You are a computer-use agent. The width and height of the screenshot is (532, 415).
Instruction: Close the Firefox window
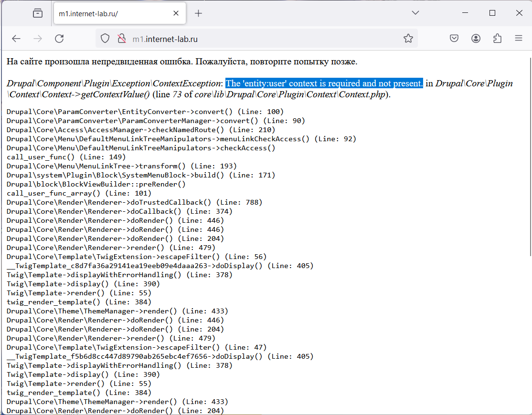[x=519, y=13]
